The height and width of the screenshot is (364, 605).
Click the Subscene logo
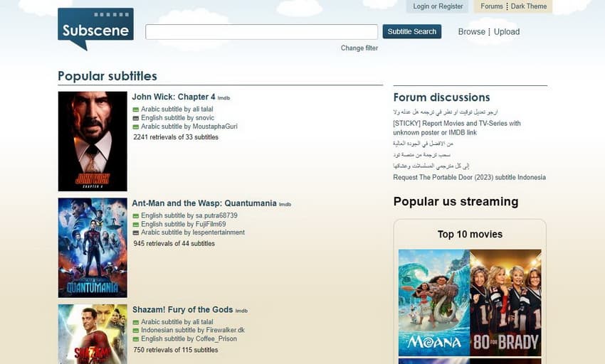pyautogui.click(x=95, y=28)
